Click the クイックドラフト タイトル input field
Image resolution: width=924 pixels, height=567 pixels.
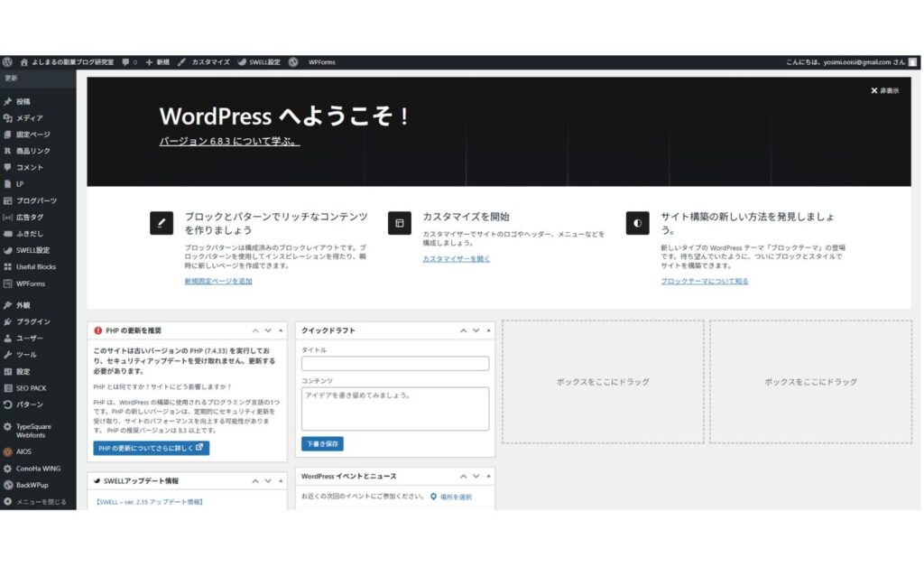point(395,364)
